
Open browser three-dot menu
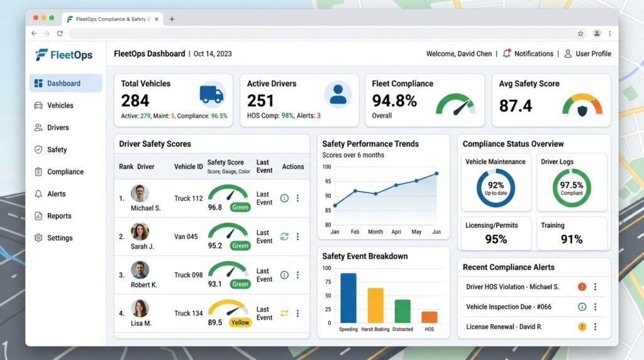[x=610, y=33]
